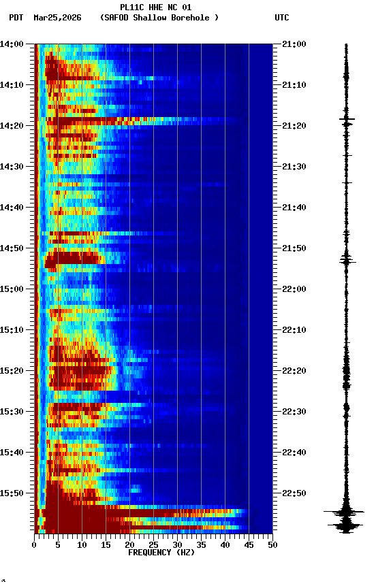Click the 22:40 UTC time label
Screen dimensions: 376x588
click(294, 453)
